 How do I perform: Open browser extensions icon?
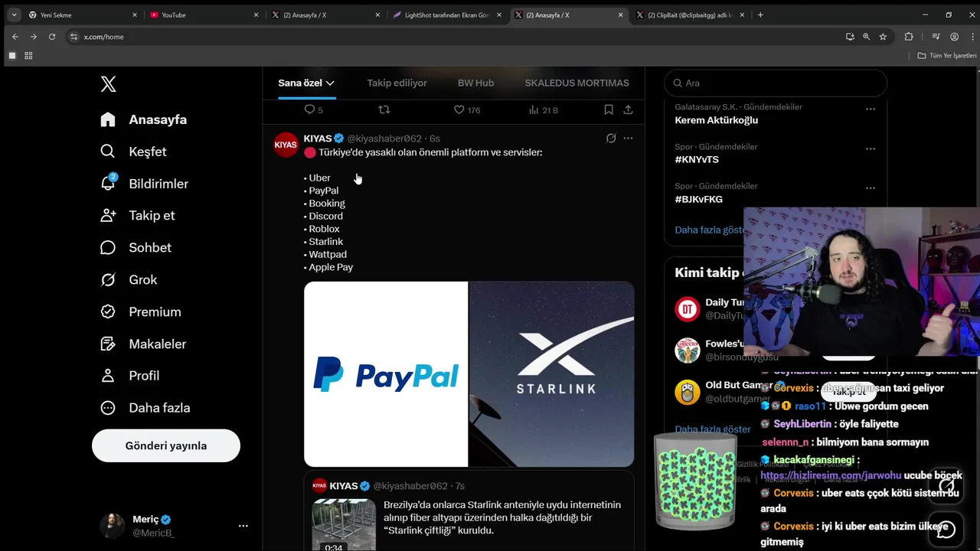[x=909, y=37]
